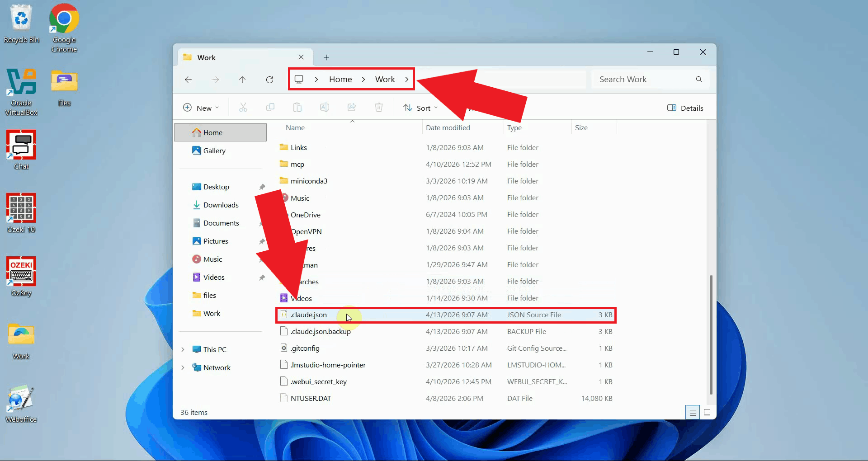Add a new Explorer tab

click(326, 57)
